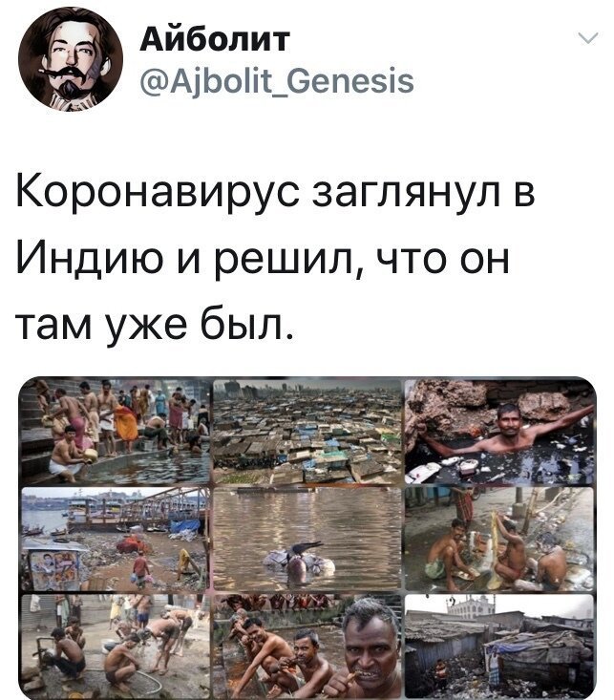The width and height of the screenshot is (614, 700).
Task: Open the men bathing at street pump photo
Action: click(115, 646)
